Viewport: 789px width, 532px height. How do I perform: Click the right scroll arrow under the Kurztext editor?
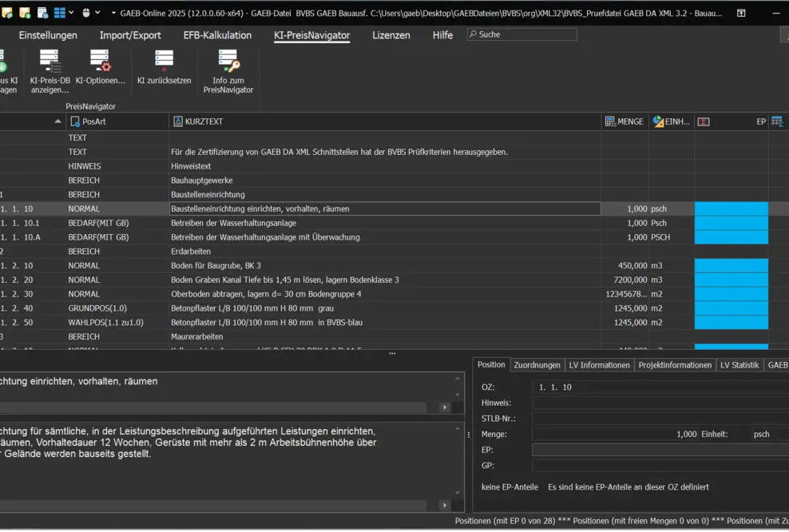[445, 407]
